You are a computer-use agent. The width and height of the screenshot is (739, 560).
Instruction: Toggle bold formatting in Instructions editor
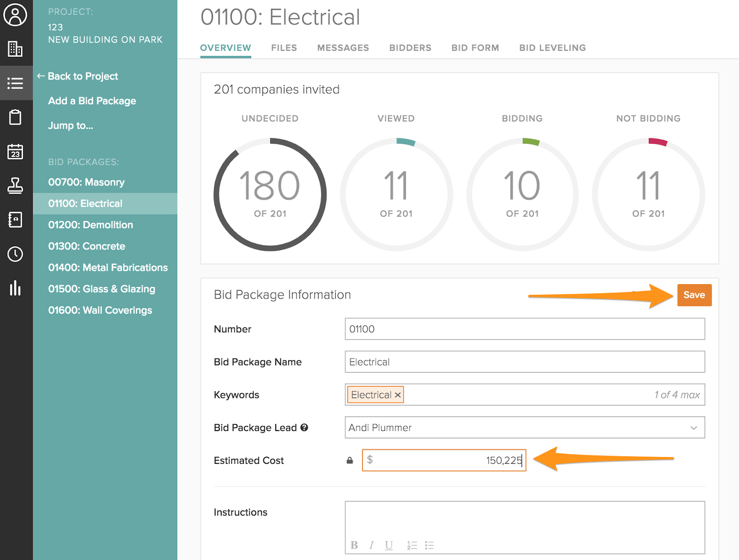(x=354, y=545)
